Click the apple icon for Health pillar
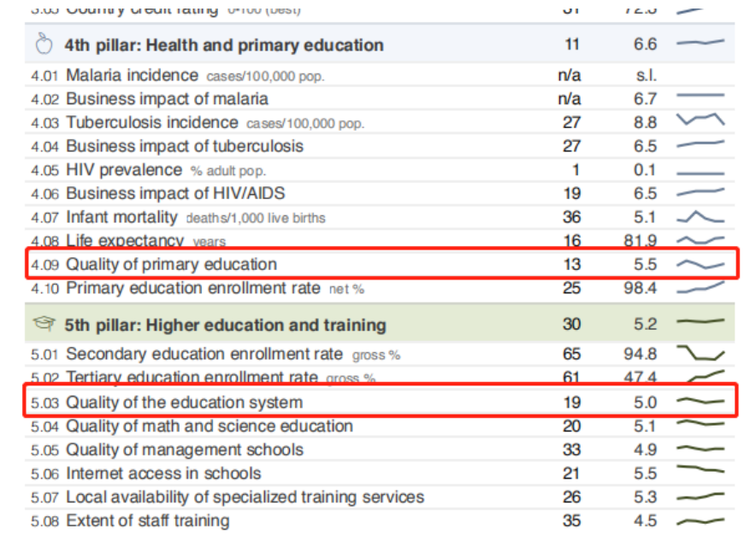The width and height of the screenshot is (756, 541). (x=44, y=44)
